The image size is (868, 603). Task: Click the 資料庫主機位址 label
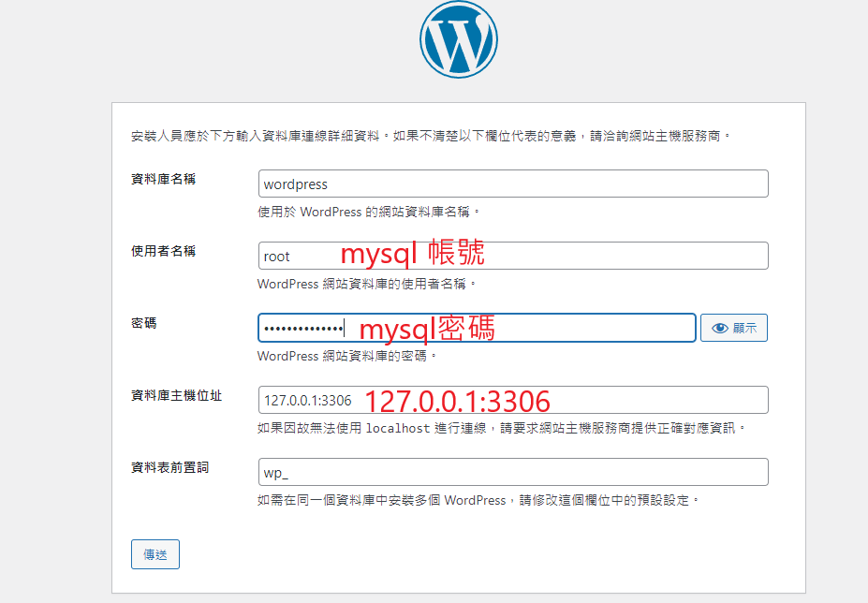[177, 395]
